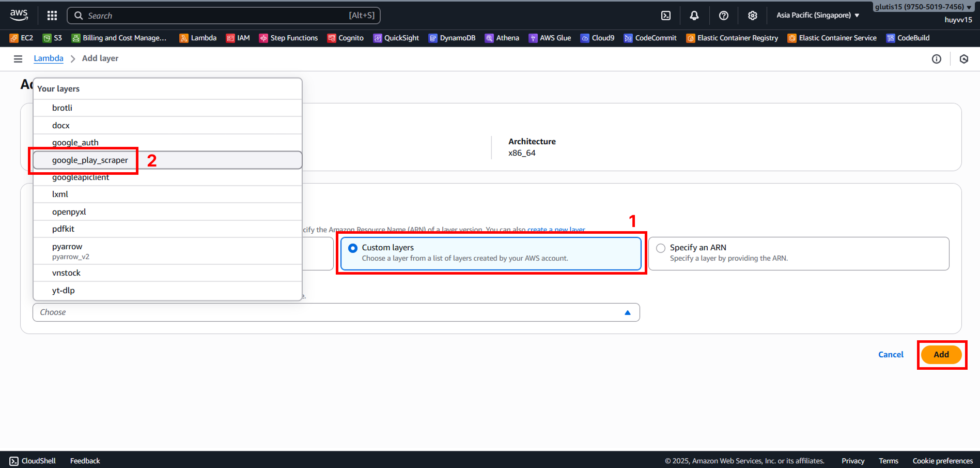Open the notifications bell
This screenshot has width=980, height=468.
click(x=694, y=16)
